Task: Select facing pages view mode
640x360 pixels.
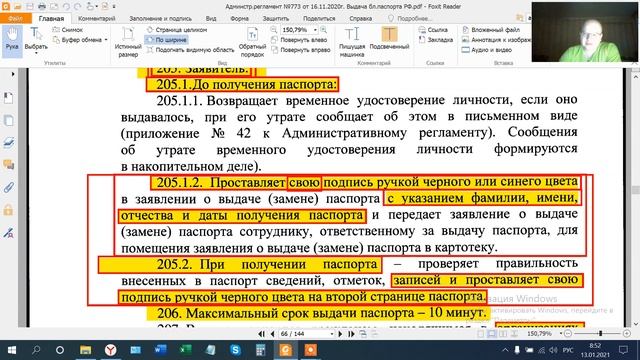Action: coord(503,334)
